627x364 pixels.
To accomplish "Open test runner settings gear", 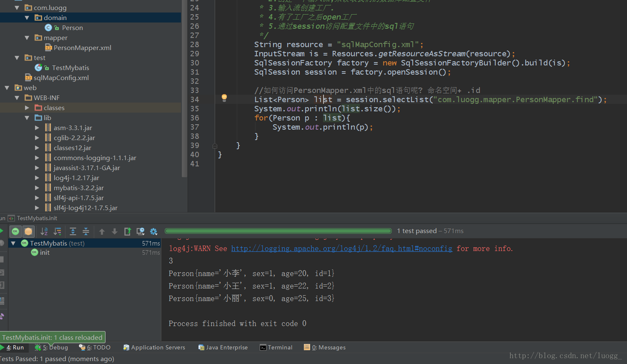I will pyautogui.click(x=153, y=231).
